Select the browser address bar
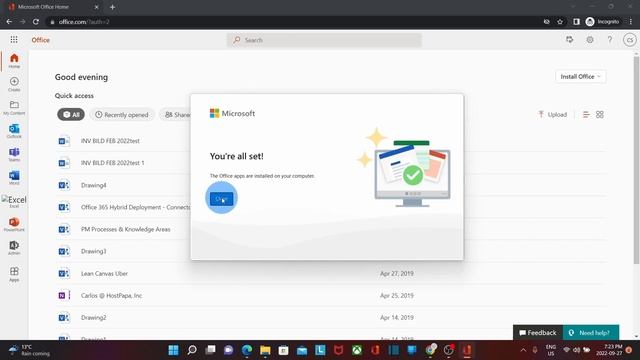Viewport: 640px width, 360px height. tap(294, 22)
